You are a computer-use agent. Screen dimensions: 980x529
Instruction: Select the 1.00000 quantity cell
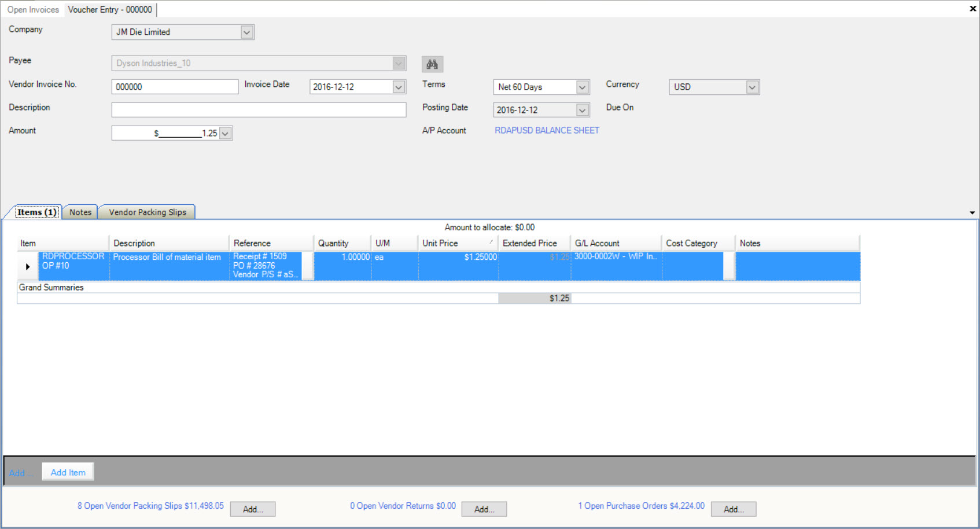(x=342, y=266)
